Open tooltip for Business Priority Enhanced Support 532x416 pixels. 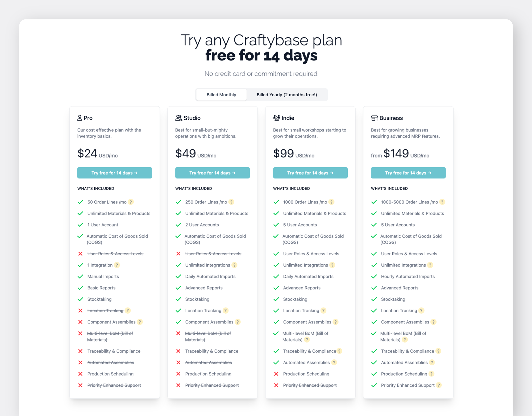[439, 385]
